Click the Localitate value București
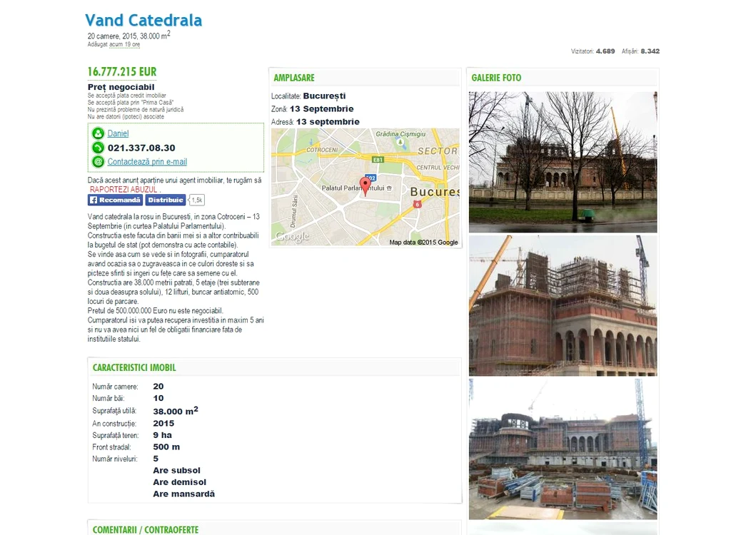 pyautogui.click(x=324, y=96)
